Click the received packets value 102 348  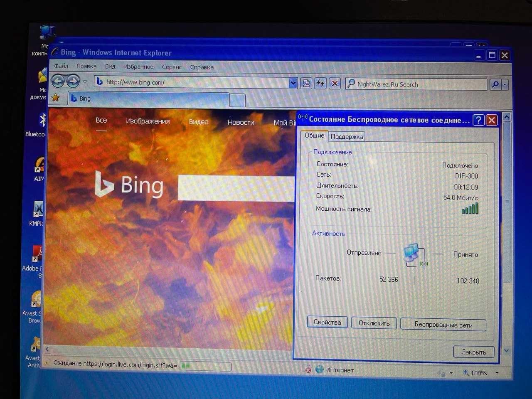click(x=468, y=281)
